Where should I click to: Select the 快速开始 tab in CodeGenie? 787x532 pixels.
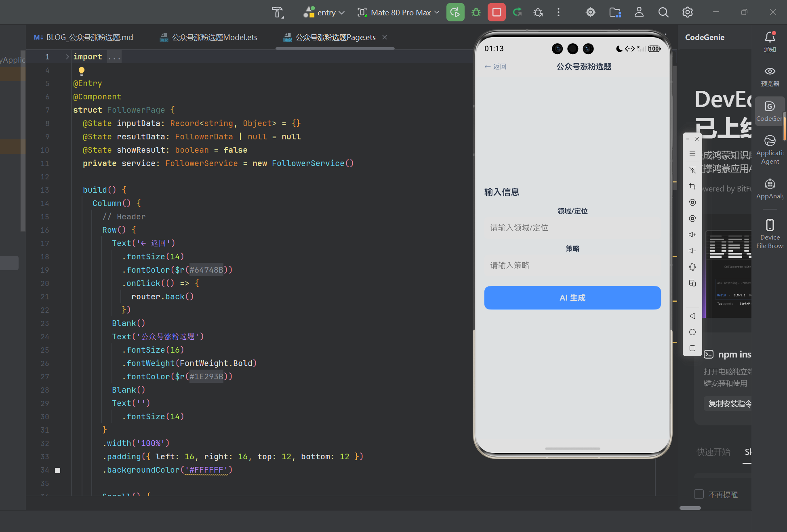point(713,452)
